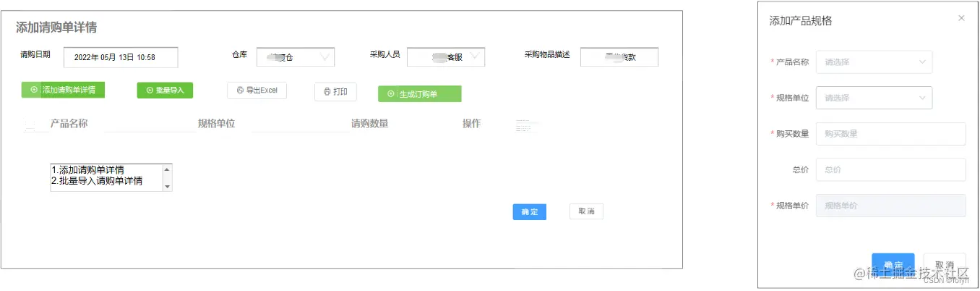Screen dimensions: 980x291
Task: Open 规格单位 dropdown in 添加产品规格 dialog
Action: (x=874, y=98)
